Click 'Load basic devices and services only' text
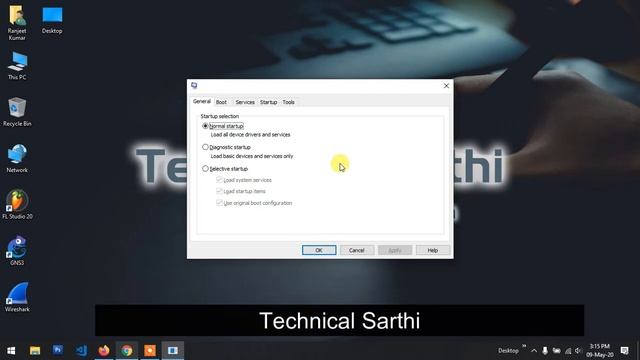This screenshot has width=640, height=360. [x=252, y=156]
